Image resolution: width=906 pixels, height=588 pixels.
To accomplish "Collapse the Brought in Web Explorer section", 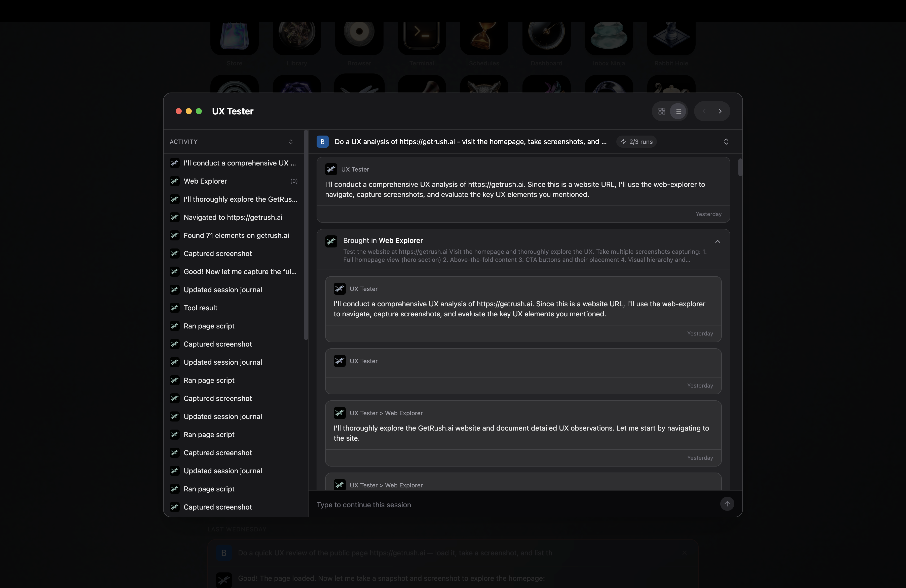I will tap(718, 241).
